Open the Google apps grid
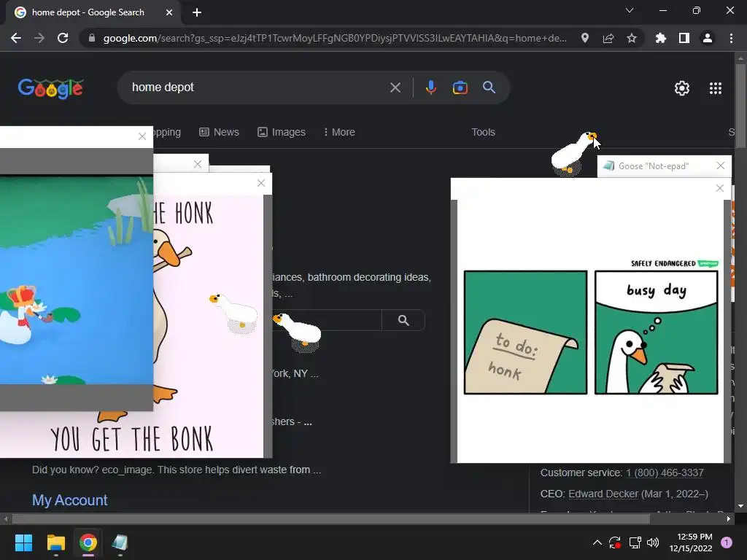747x560 pixels. coord(715,88)
